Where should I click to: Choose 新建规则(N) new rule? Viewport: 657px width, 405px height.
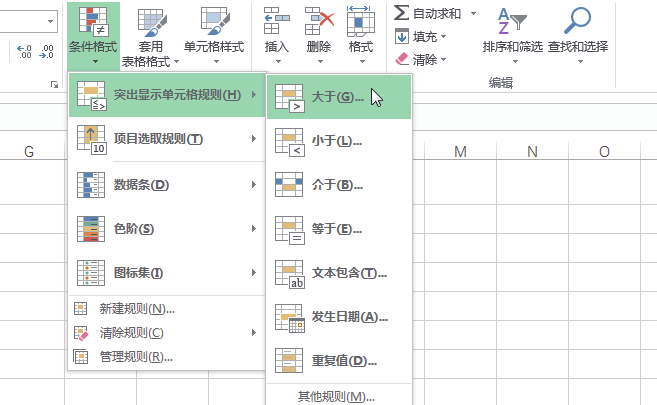pos(167,309)
